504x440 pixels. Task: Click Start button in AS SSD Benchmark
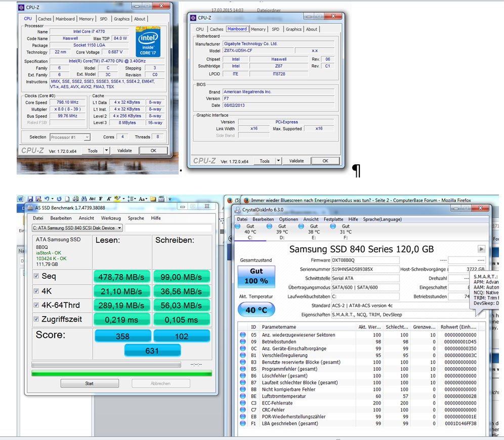pyautogui.click(x=90, y=383)
